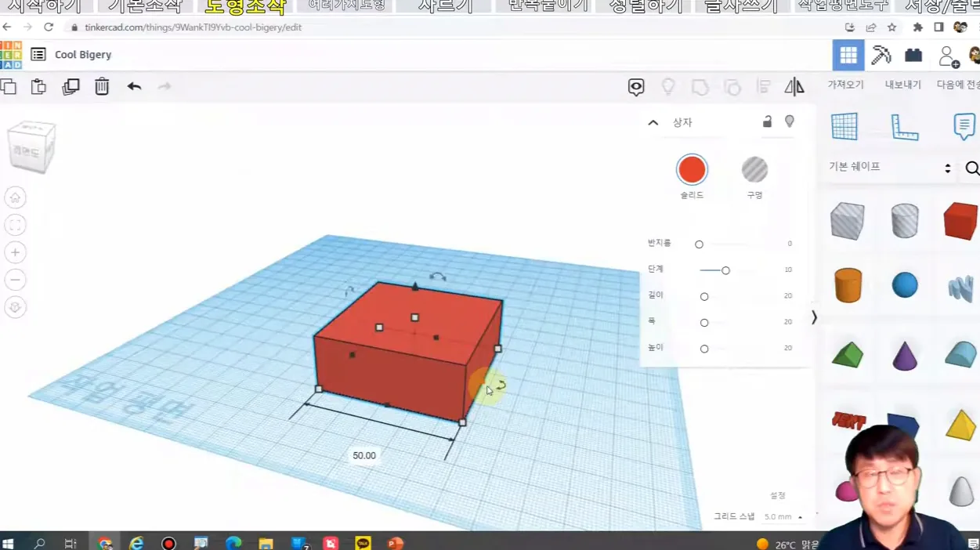Screen dimensions: 980x550
Task: Click the Fit all in view icon
Action: (x=15, y=225)
